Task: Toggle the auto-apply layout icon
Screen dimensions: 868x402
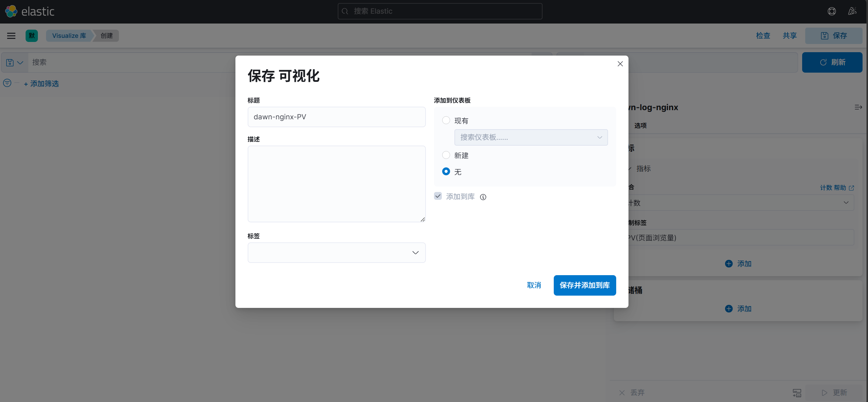Action: click(x=797, y=392)
